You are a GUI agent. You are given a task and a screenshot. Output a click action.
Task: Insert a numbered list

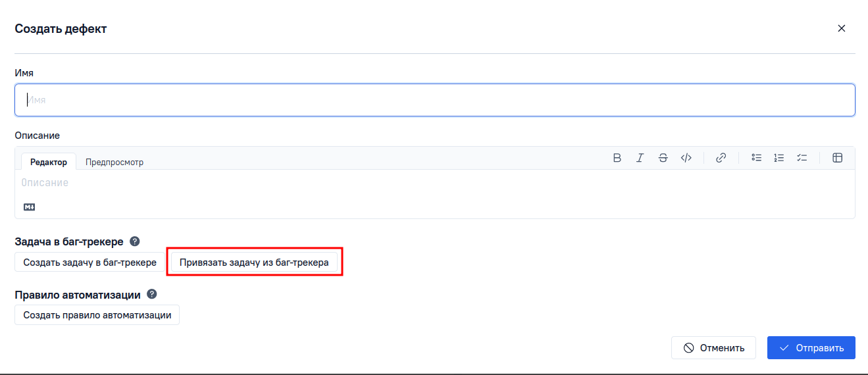tap(779, 158)
